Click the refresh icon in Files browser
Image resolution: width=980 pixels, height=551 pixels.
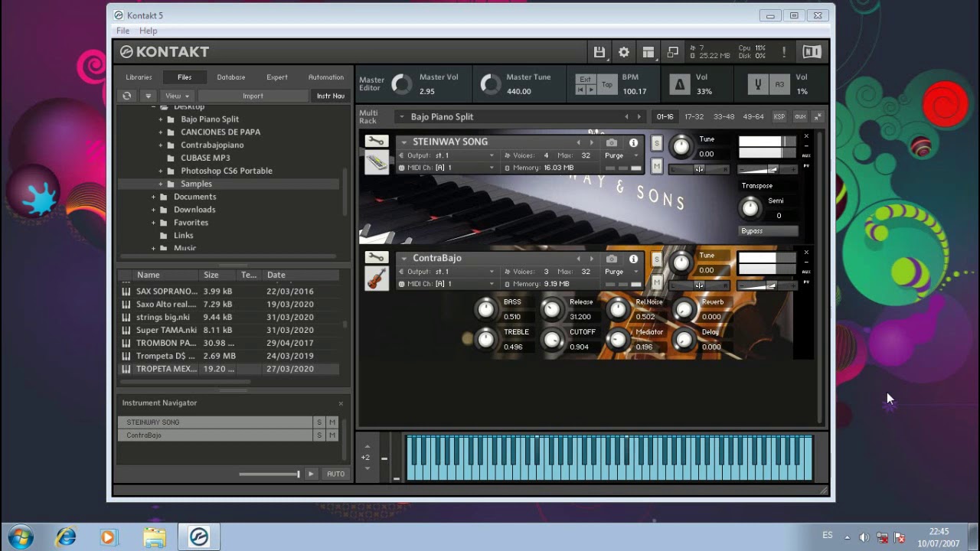tap(127, 96)
